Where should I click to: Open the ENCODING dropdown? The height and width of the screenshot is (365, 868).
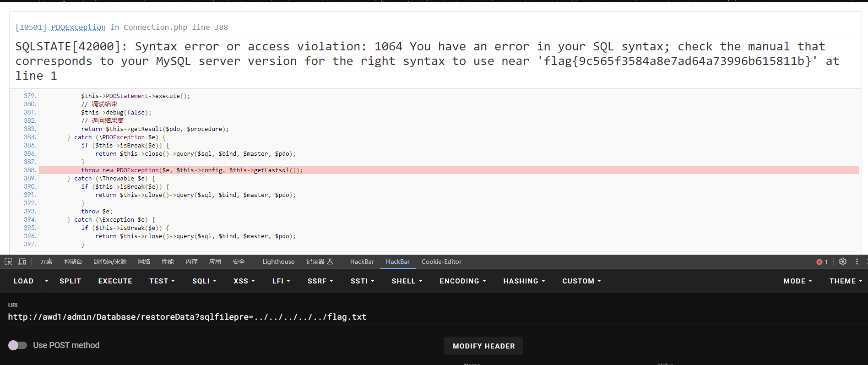point(463,281)
